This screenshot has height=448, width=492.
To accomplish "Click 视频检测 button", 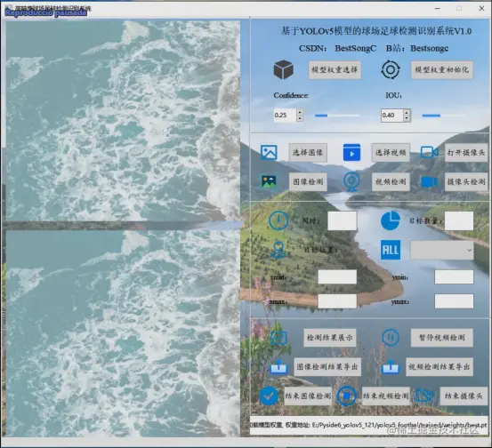I will tap(391, 181).
